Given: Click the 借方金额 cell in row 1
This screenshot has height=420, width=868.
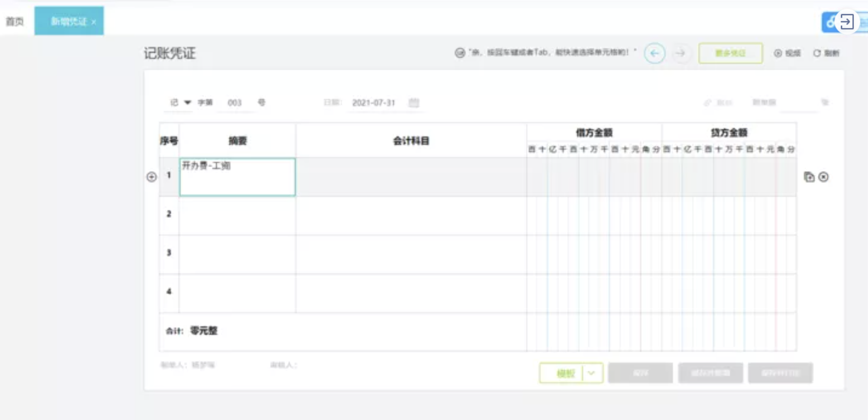Looking at the screenshot, I should tap(594, 177).
